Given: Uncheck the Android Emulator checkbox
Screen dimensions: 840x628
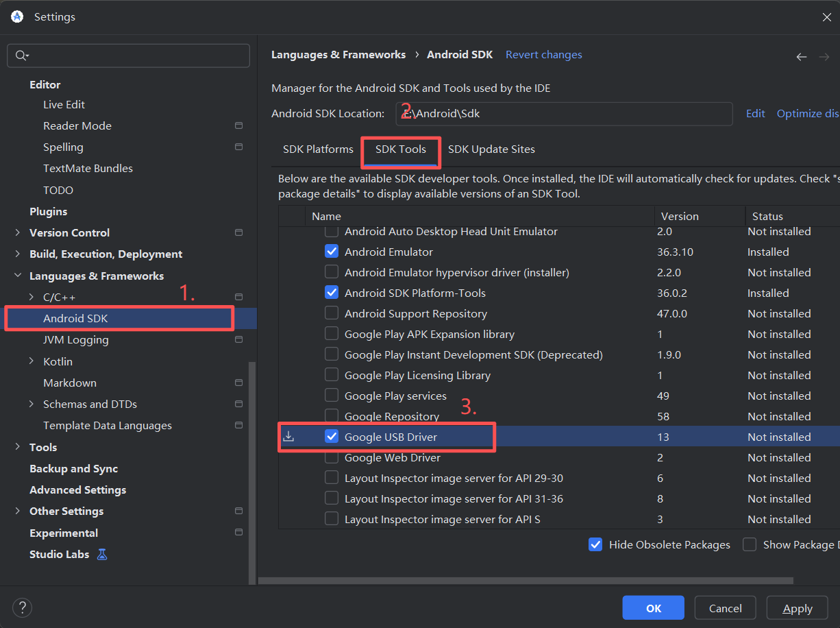Looking at the screenshot, I should (x=332, y=252).
